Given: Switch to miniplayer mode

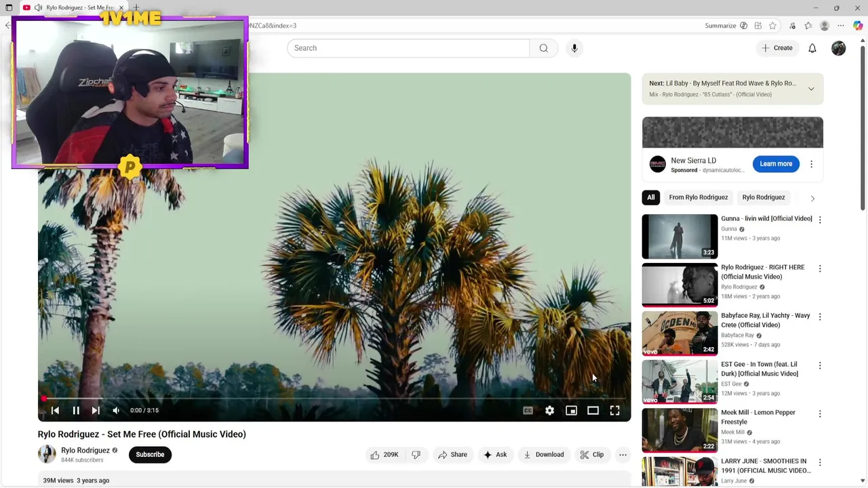Looking at the screenshot, I should (571, 410).
